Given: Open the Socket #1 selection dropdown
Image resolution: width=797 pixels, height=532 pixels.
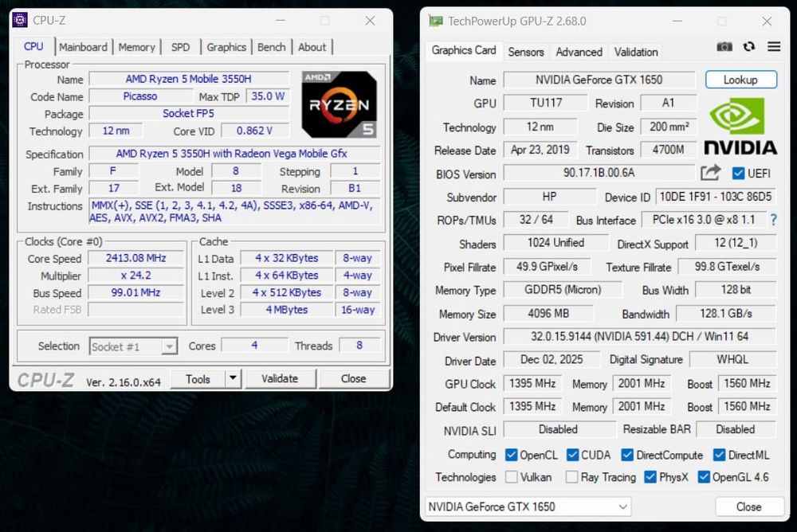Looking at the screenshot, I should (x=133, y=346).
